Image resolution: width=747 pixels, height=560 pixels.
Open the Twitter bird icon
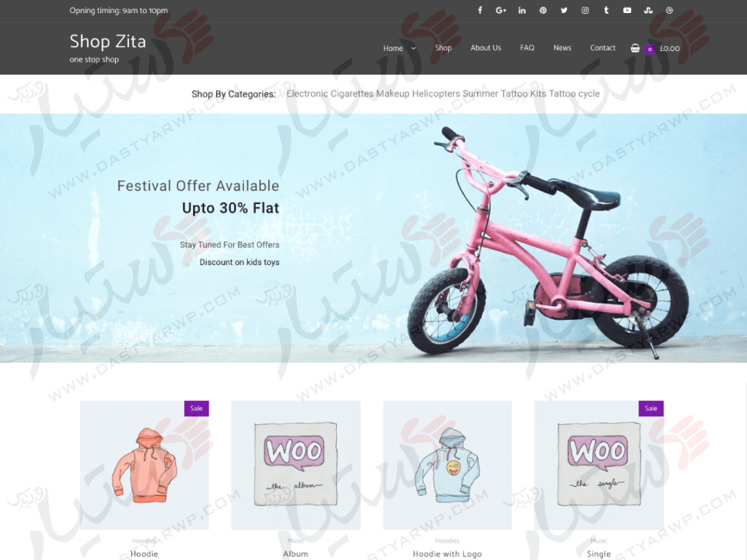click(x=564, y=10)
